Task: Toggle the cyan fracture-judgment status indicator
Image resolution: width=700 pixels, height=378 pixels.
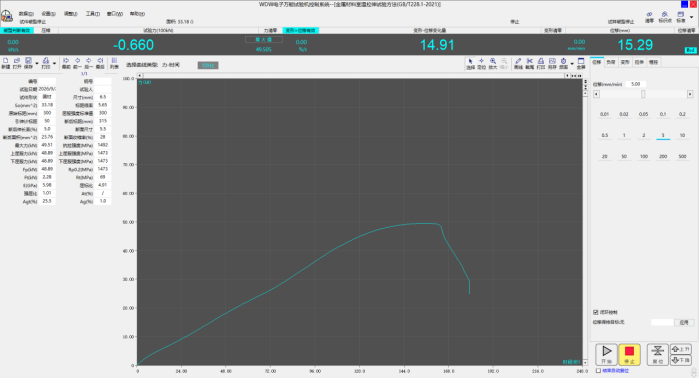Action: click(x=17, y=30)
